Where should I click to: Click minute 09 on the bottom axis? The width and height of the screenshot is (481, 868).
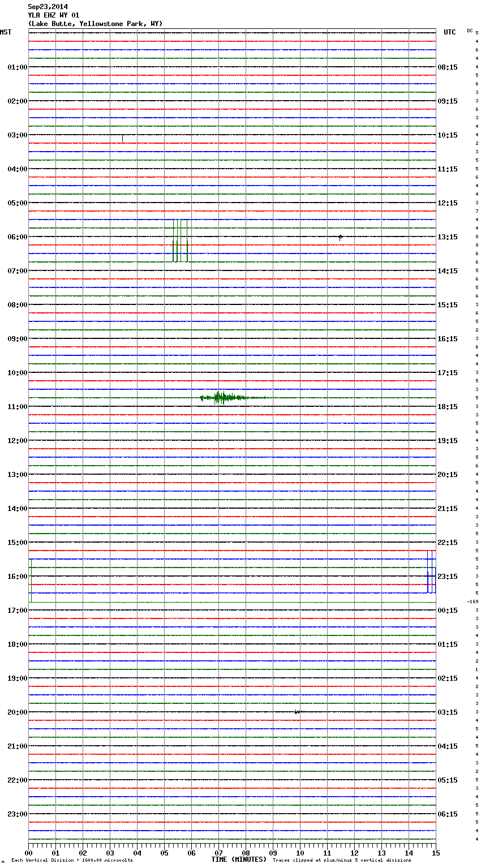click(273, 853)
